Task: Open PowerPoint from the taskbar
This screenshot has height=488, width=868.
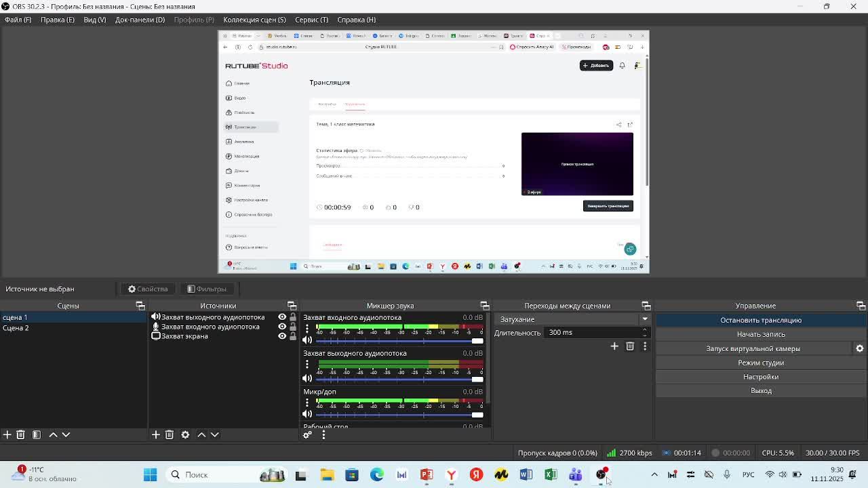Action: (426, 474)
